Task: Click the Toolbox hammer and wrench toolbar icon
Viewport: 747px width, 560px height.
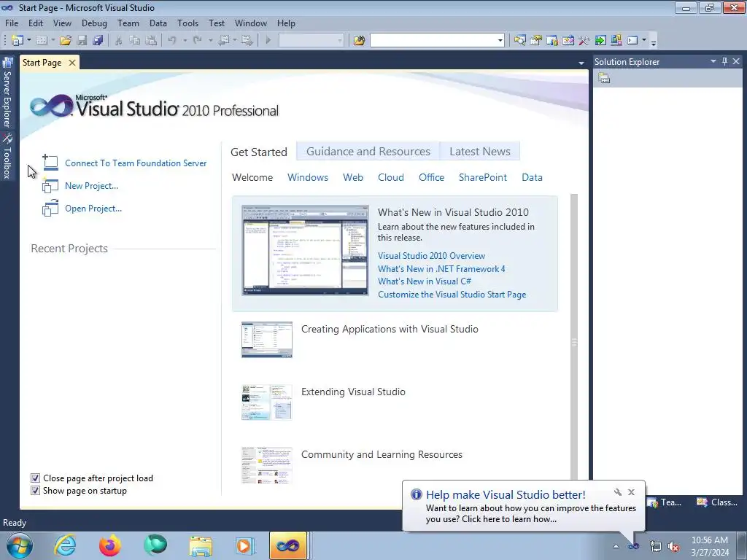Action: point(584,41)
